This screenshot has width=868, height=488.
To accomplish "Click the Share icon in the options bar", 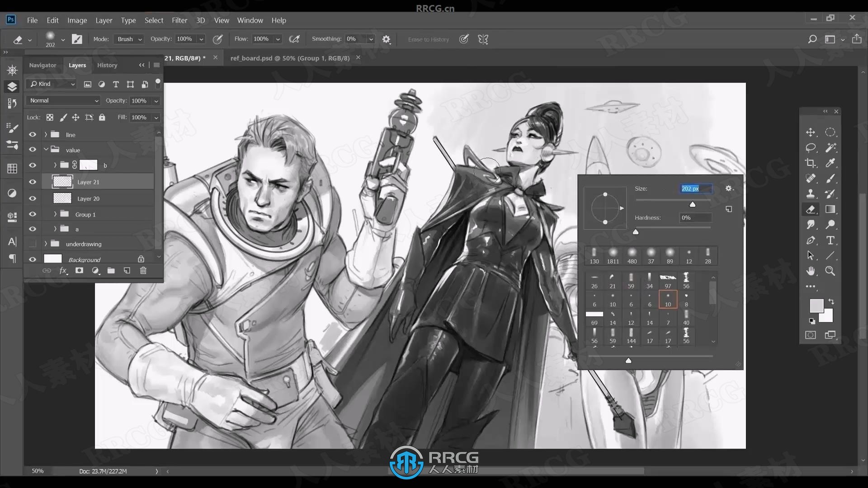I will click(x=857, y=39).
